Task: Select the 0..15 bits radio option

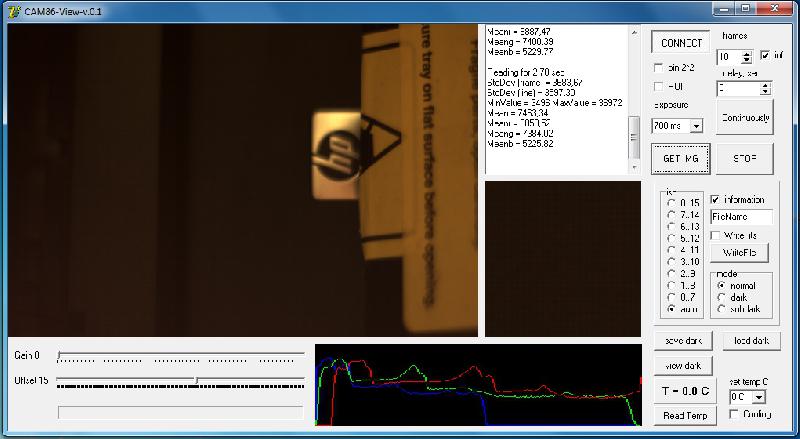Action: (x=671, y=203)
